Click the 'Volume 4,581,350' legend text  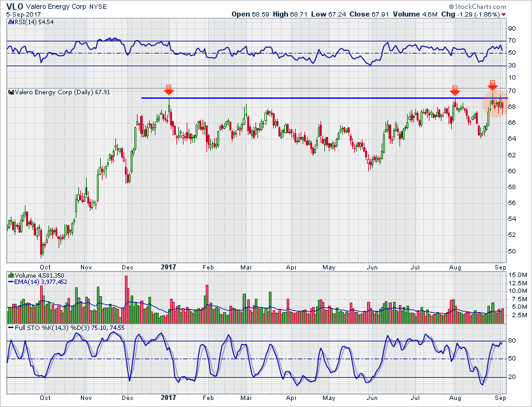tap(40, 275)
